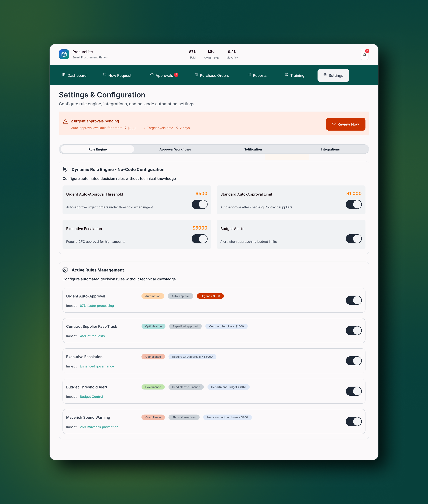
Task: Click the Approvals clock icon
Action: pos(152,75)
